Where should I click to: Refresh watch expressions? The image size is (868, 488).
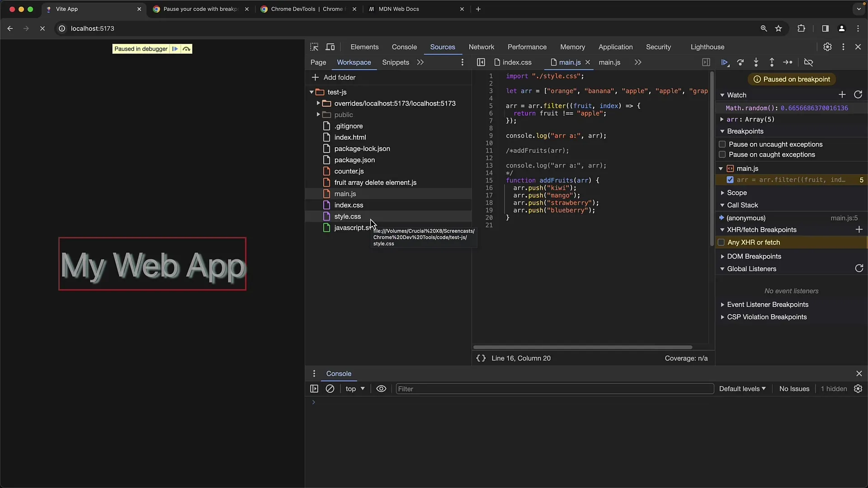click(858, 94)
